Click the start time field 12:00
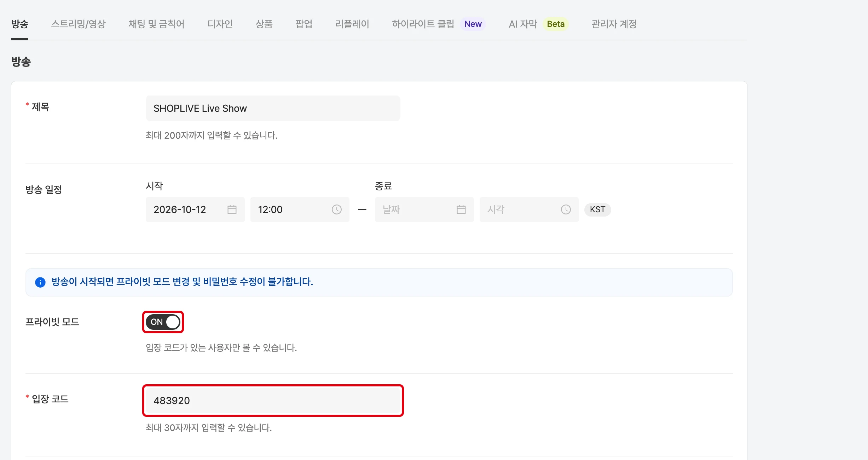The width and height of the screenshot is (868, 460). 300,209
